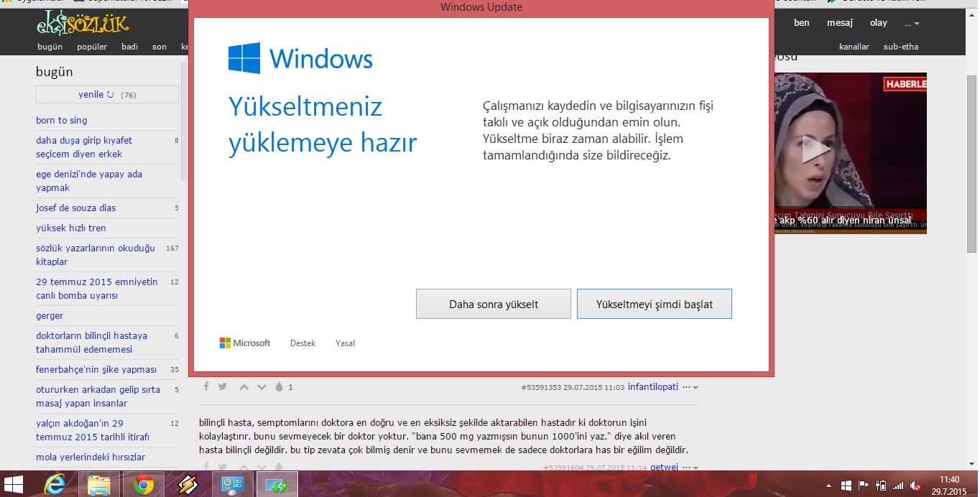Open Internet Explorer from the taskbar

[x=55, y=486]
